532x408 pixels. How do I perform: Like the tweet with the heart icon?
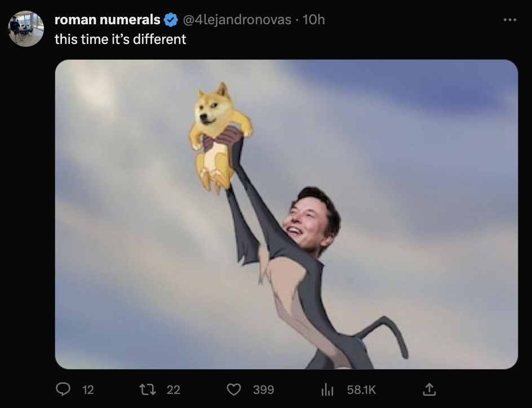coord(234,389)
